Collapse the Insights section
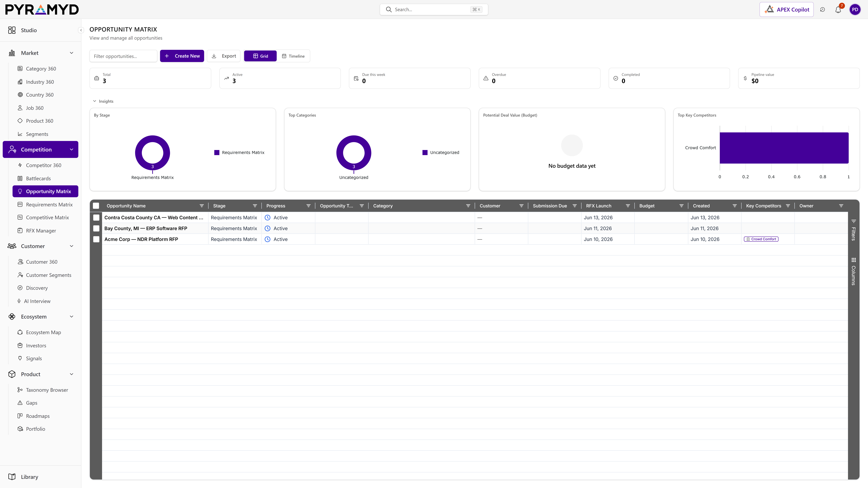Viewport: 868px width, 488px height. pos(103,101)
